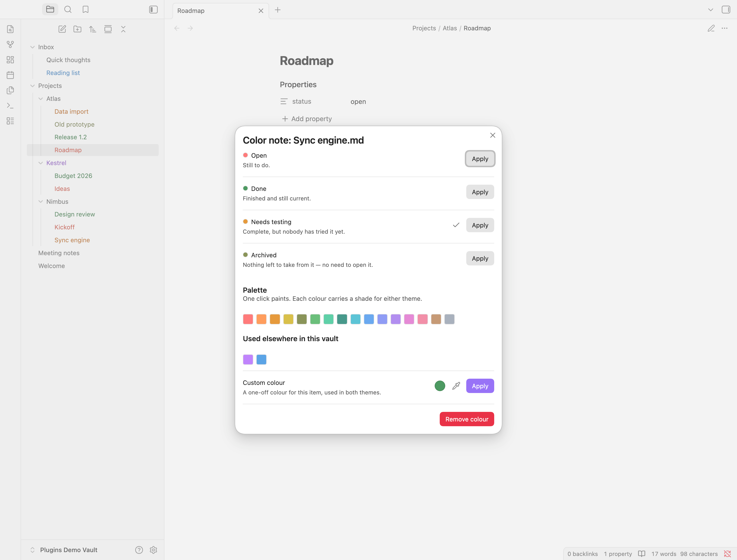Toggle the right sidebar panel icon
The height and width of the screenshot is (560, 737).
click(x=726, y=10)
